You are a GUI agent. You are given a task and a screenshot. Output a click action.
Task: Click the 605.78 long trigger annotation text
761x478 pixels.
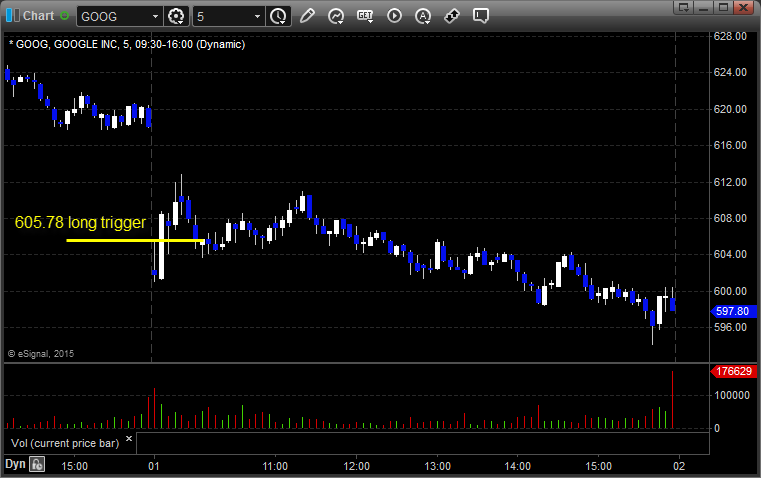(80, 222)
